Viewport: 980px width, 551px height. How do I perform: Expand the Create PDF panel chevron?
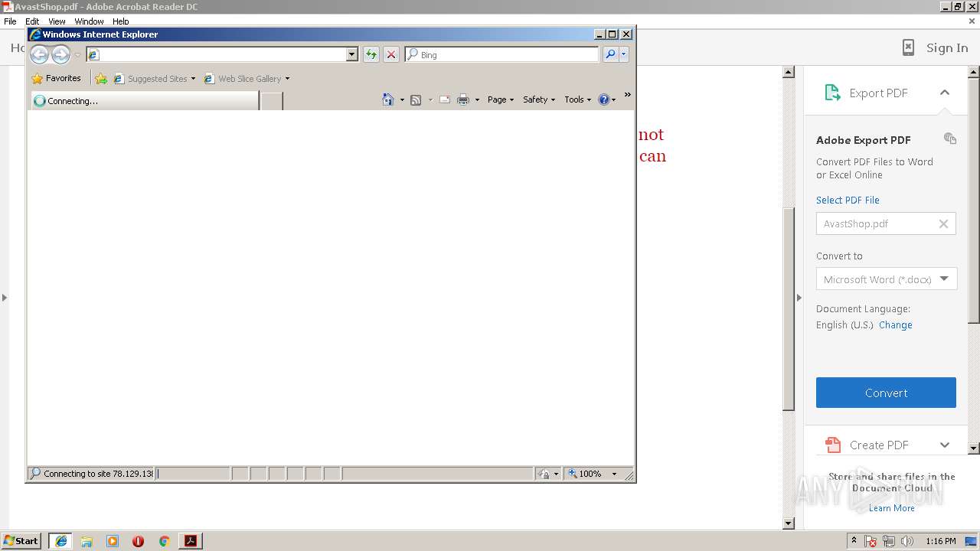tap(945, 445)
